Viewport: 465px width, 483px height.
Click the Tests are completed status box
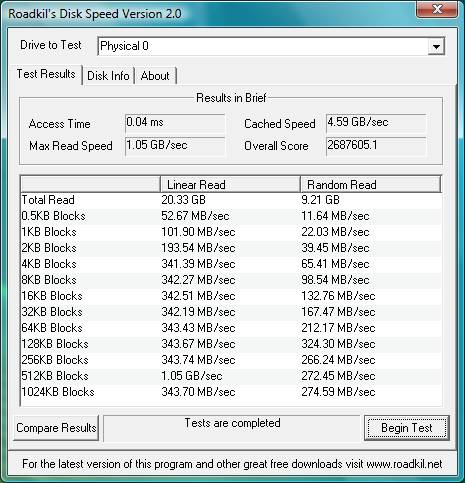232,428
